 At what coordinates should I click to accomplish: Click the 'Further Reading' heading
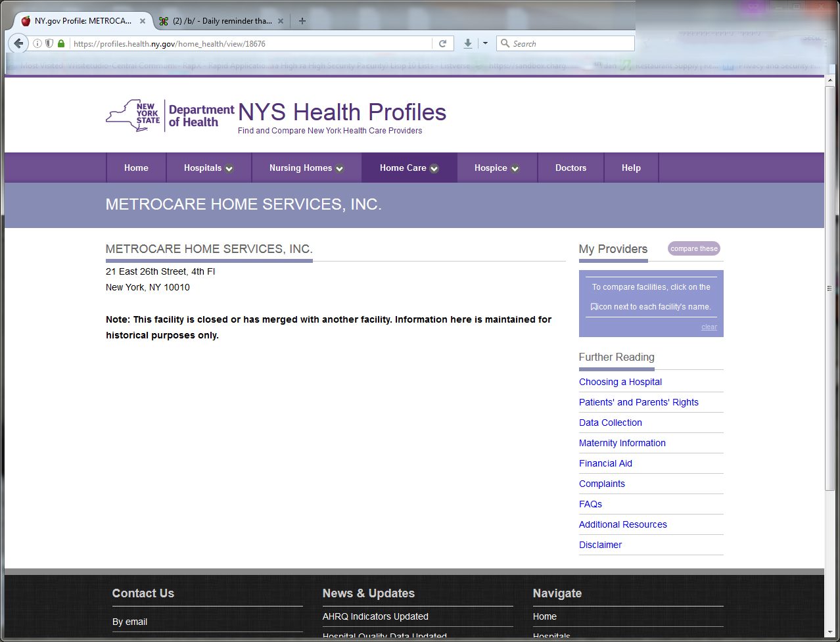tap(617, 357)
